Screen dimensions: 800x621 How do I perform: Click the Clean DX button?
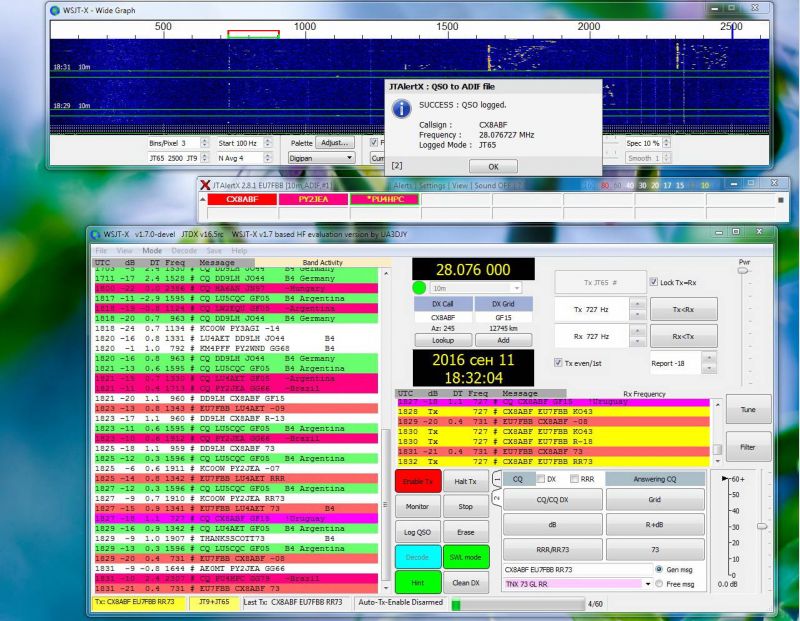pos(465,582)
